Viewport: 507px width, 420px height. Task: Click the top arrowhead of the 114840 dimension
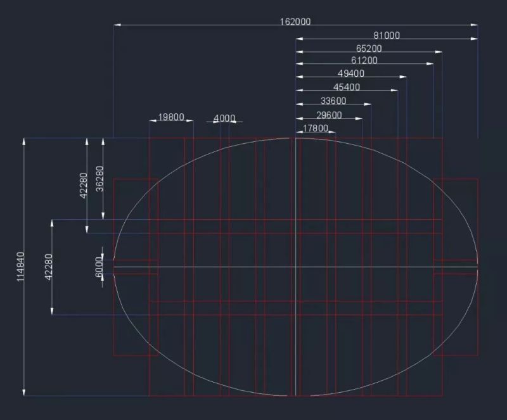point(25,142)
